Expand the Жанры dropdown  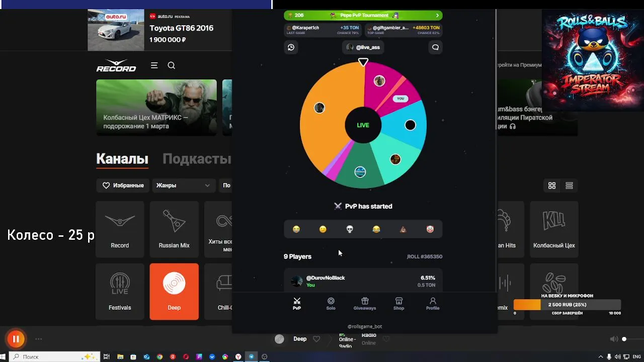pyautogui.click(x=183, y=186)
